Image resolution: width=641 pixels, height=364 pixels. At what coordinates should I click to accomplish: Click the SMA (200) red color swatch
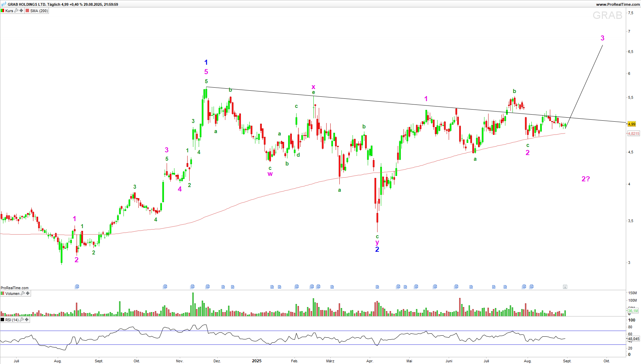pos(27,11)
